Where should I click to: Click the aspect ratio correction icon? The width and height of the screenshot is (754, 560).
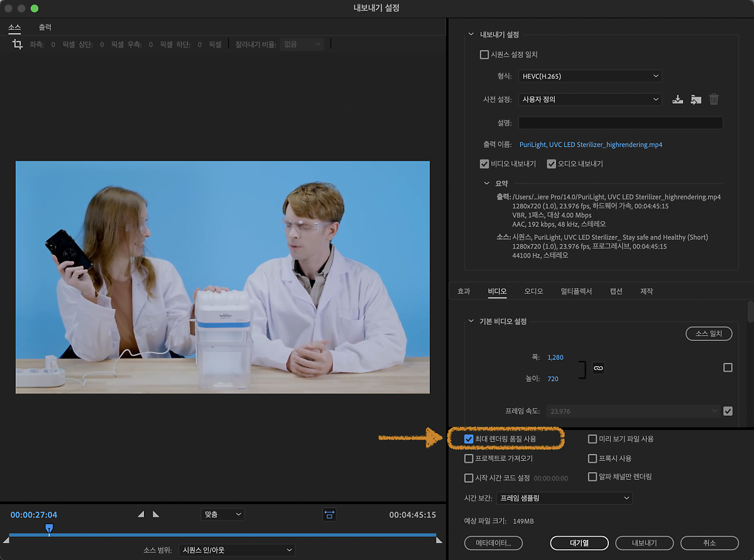330,514
